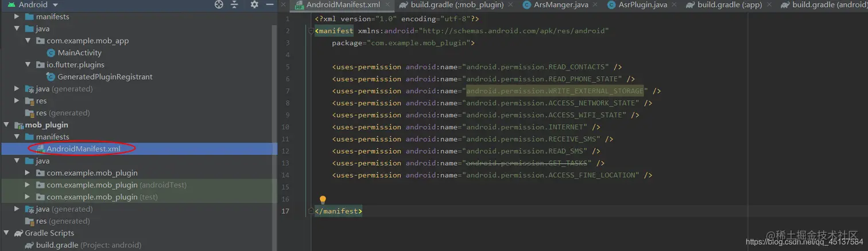The image size is (868, 251).
Task: Click the GeneratedPluginRegistrant class icon
Action: click(52, 77)
